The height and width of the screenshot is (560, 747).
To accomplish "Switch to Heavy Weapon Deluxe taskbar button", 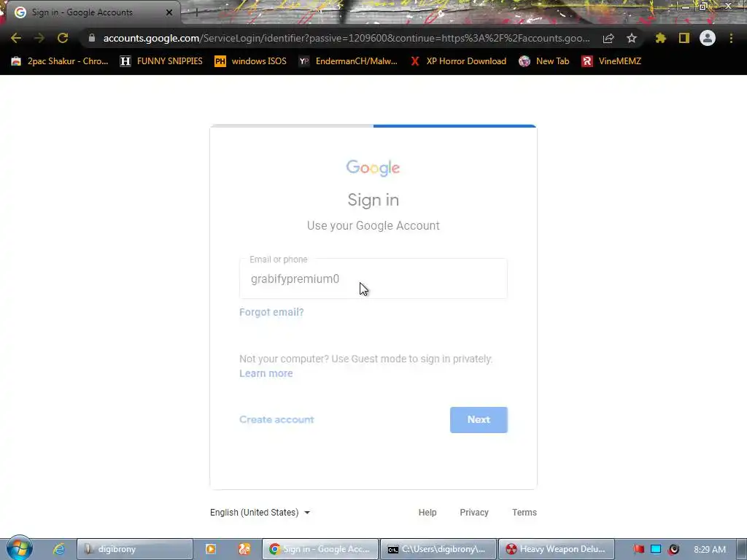I will (x=557, y=549).
